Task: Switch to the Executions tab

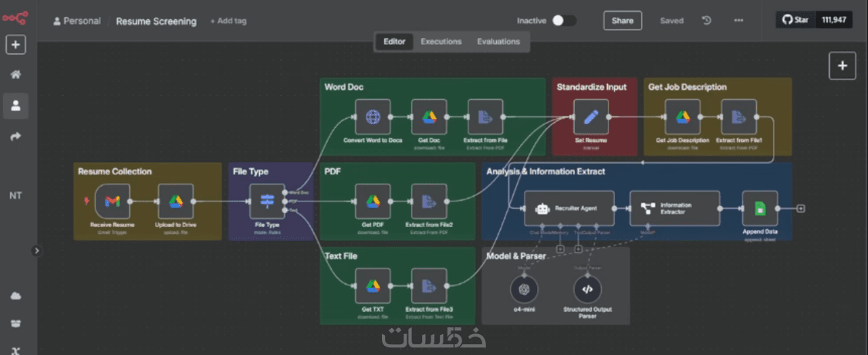Action: click(x=441, y=42)
